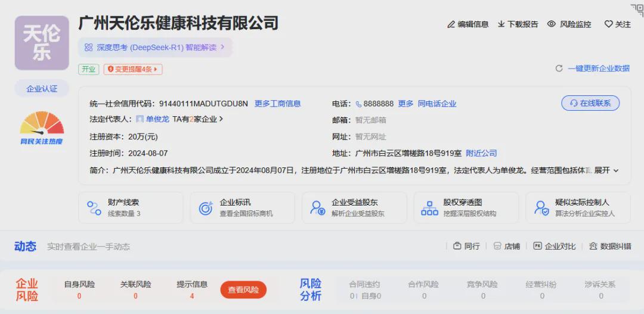Click the 查看风险 button
The height and width of the screenshot is (314, 644).
(x=243, y=290)
